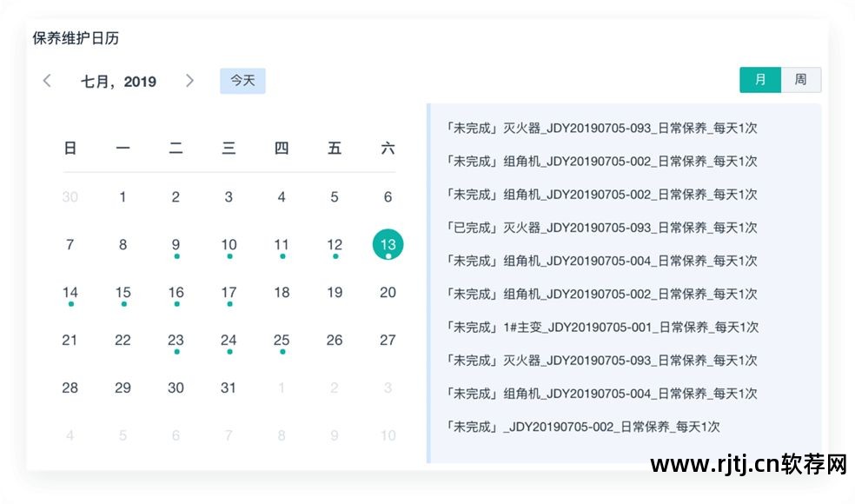This screenshot has height=504, width=855.
Task: Pick July 9 with task dot
Action: point(176,244)
